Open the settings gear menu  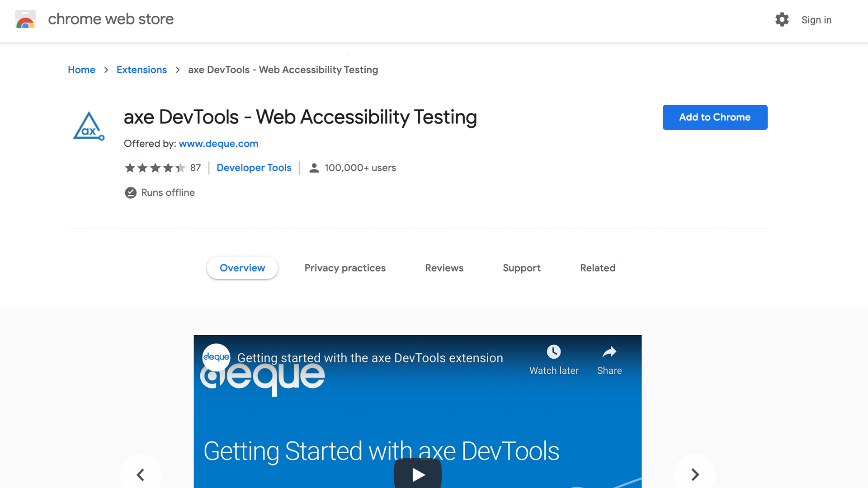point(782,19)
